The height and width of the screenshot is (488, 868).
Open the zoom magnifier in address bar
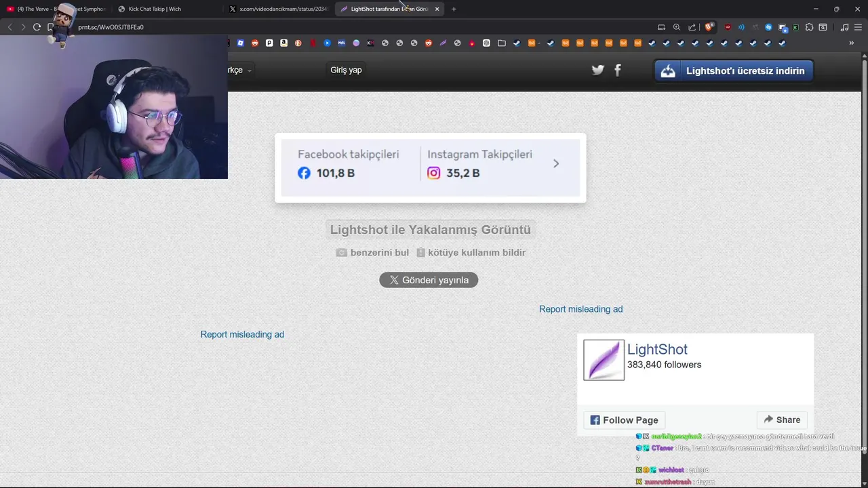(x=677, y=27)
